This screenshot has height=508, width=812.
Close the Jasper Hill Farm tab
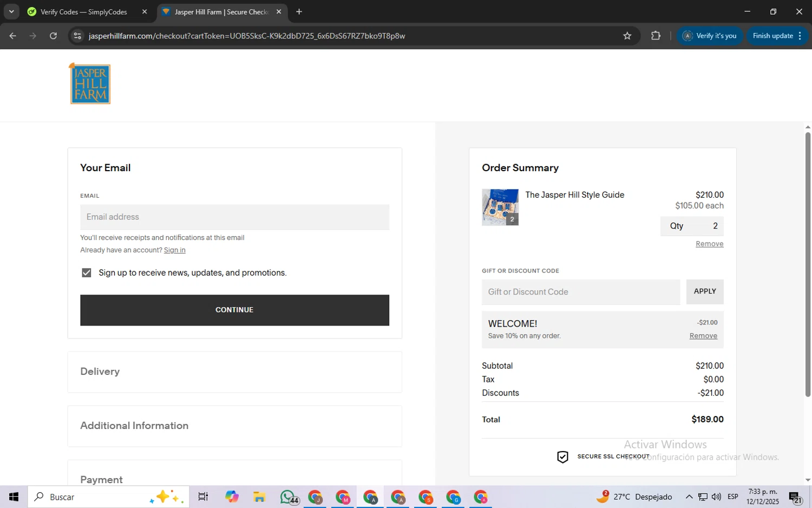(x=279, y=11)
